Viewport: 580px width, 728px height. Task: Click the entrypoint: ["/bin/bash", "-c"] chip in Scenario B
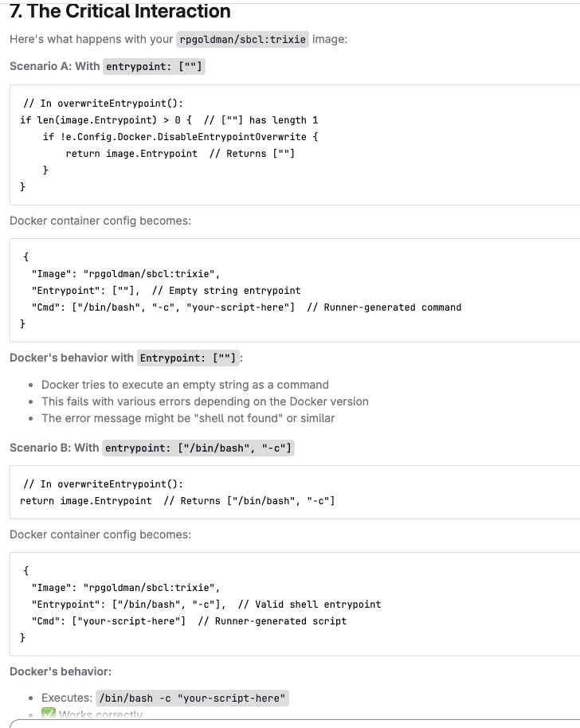point(198,448)
